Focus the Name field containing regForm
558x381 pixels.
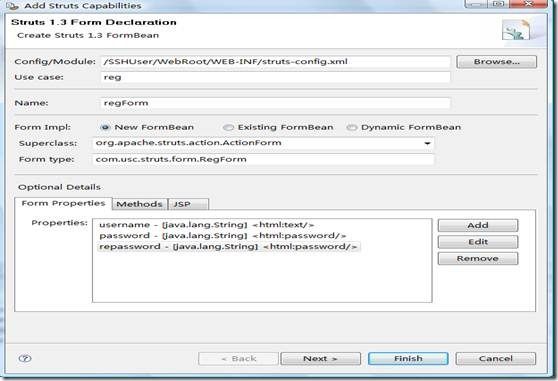(275, 103)
